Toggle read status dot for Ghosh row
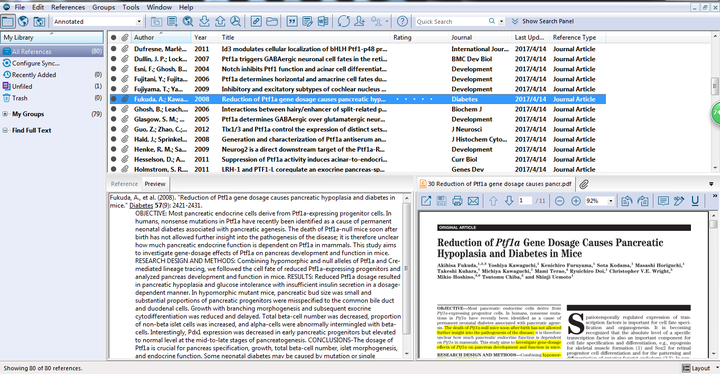The image size is (720, 374). (113, 109)
